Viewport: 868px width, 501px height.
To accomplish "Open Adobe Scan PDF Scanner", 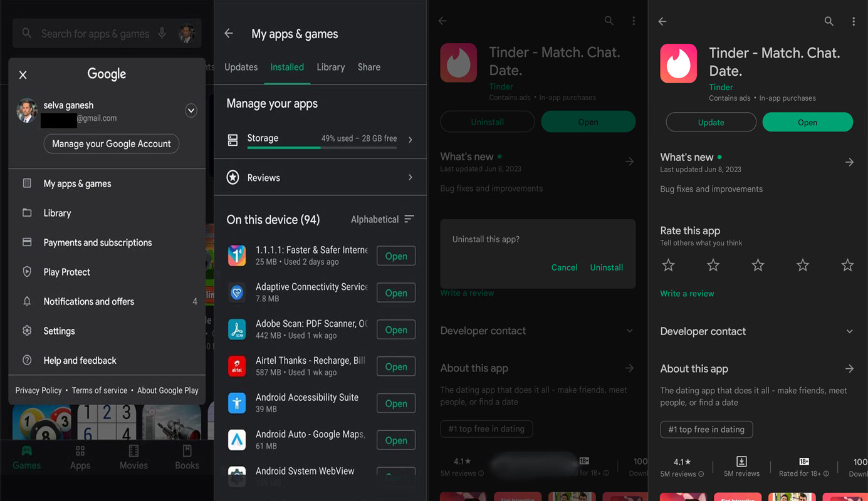I will click(x=396, y=330).
